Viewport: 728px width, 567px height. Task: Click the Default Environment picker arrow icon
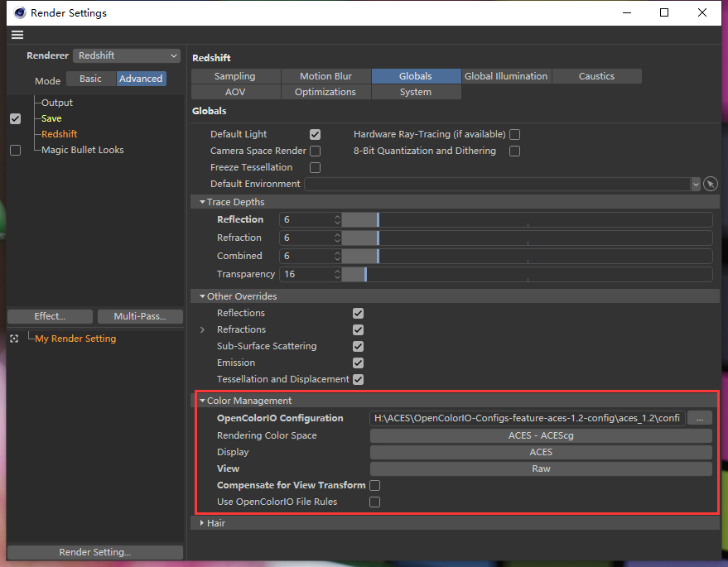[x=711, y=184]
